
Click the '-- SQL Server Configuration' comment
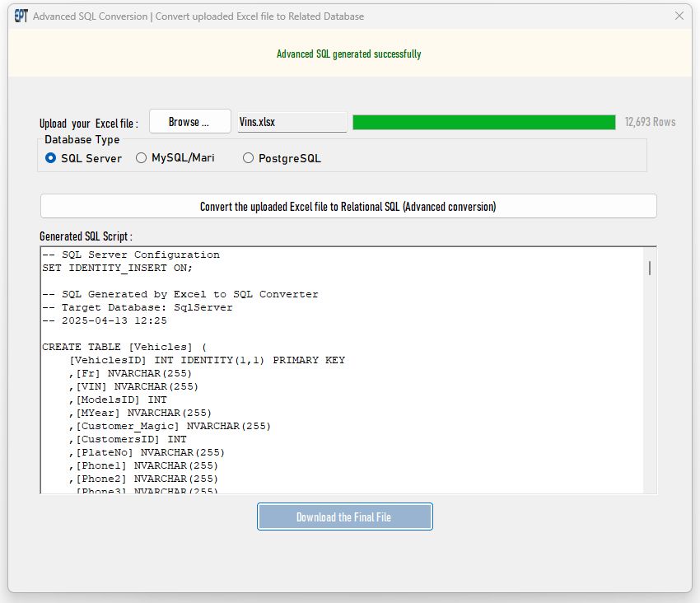click(x=131, y=255)
